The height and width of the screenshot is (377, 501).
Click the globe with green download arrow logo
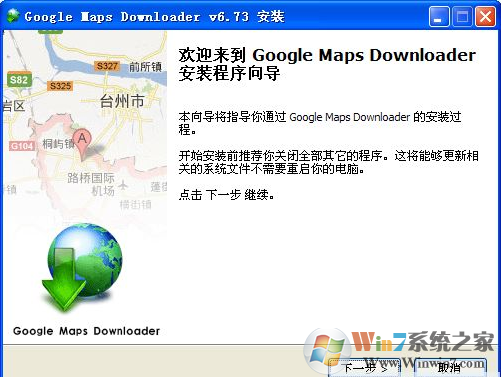pyautogui.click(x=82, y=268)
